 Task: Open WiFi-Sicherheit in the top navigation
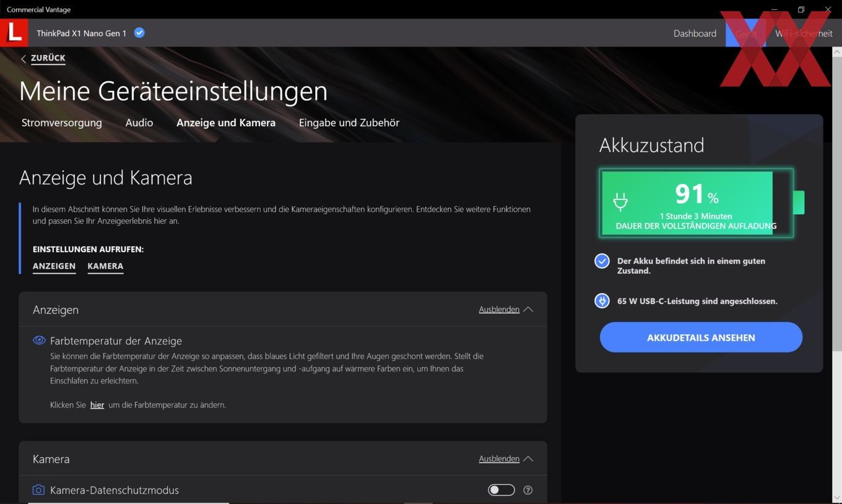804,33
